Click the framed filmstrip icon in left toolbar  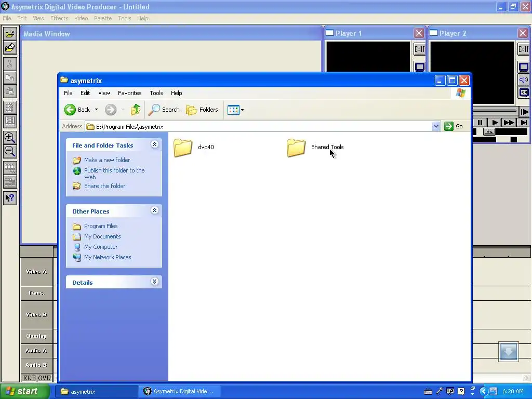pos(10,121)
